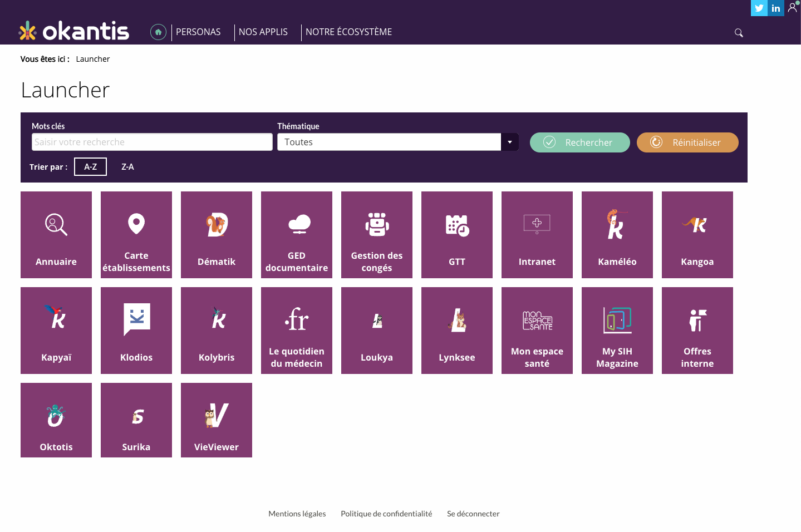Open Mentions légales link
Image resolution: width=801 pixels, height=532 pixels.
click(297, 514)
